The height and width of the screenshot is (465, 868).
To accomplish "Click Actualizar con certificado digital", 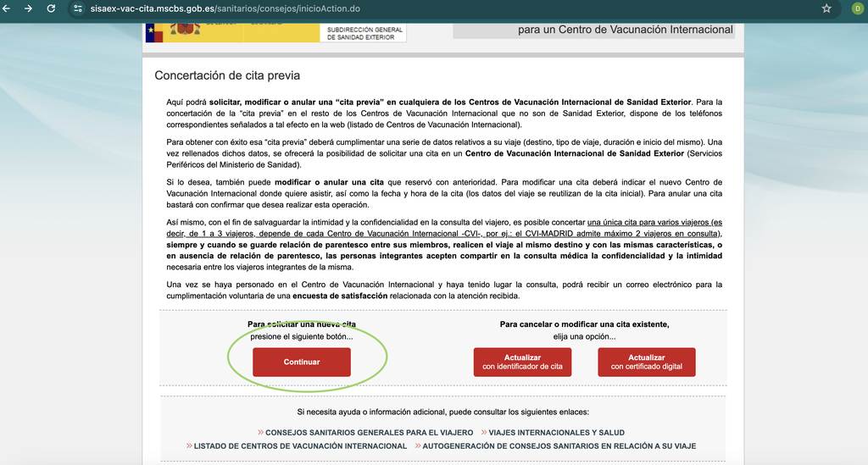I will click(647, 363).
